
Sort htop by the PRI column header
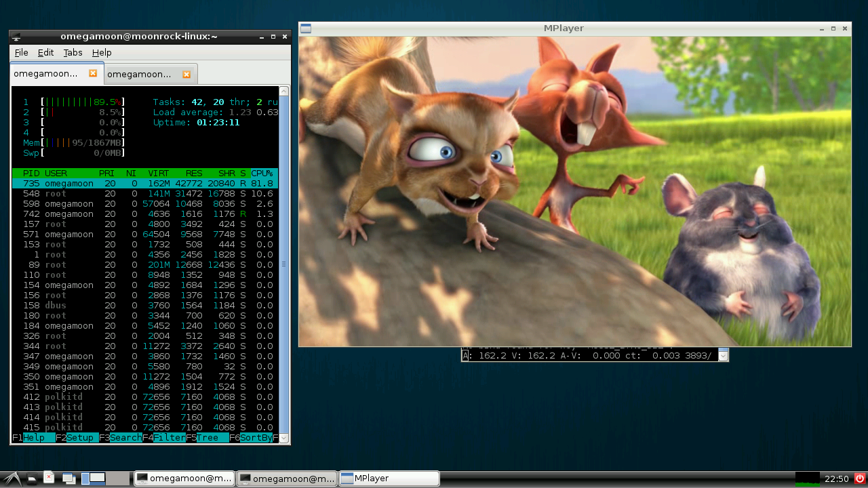point(107,174)
